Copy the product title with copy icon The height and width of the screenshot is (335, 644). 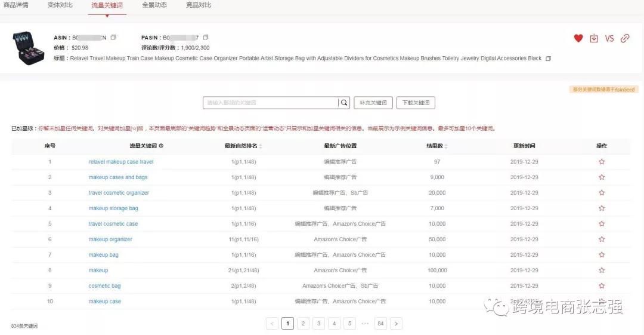(x=548, y=59)
